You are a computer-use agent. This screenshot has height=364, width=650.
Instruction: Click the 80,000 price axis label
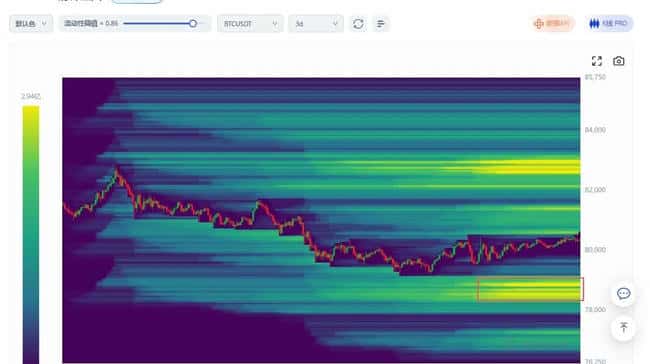pyautogui.click(x=595, y=250)
